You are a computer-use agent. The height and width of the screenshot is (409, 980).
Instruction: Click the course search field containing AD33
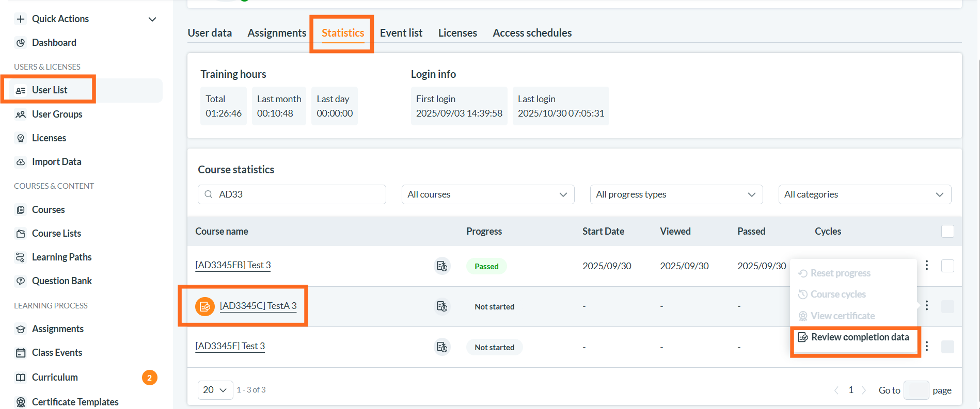(292, 194)
